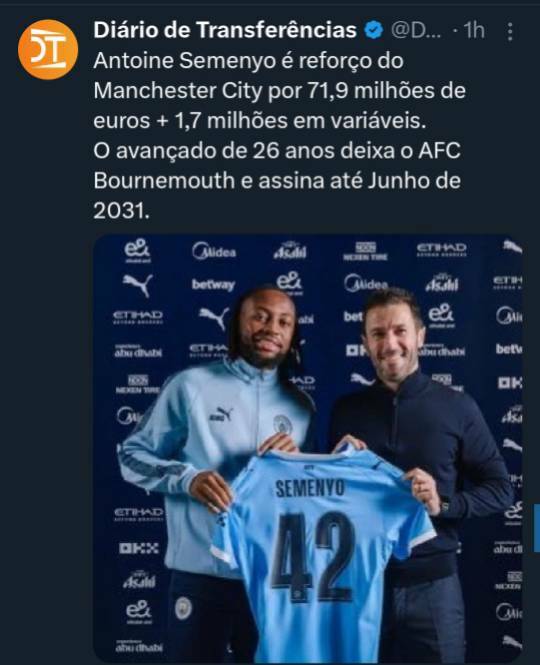Click the Puma logo on light-blue jacket
Image resolution: width=540 pixels, height=665 pixels.
[x=221, y=414]
